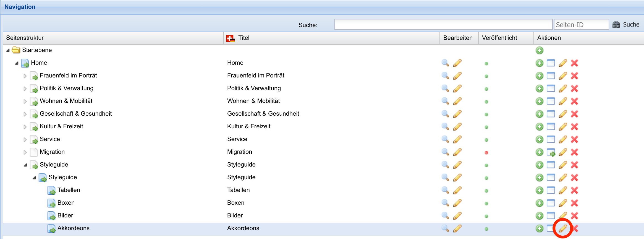Open the window icon for top-level Styleguide row
This screenshot has width=644, height=239.
[x=551, y=165]
